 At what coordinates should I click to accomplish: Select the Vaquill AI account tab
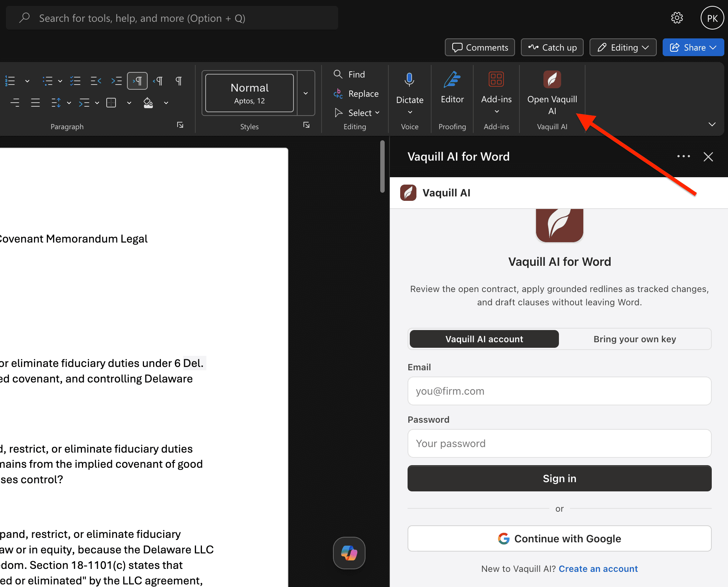pos(484,339)
